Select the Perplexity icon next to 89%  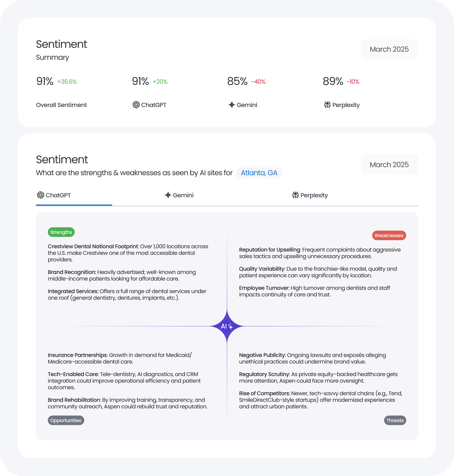[x=327, y=105]
